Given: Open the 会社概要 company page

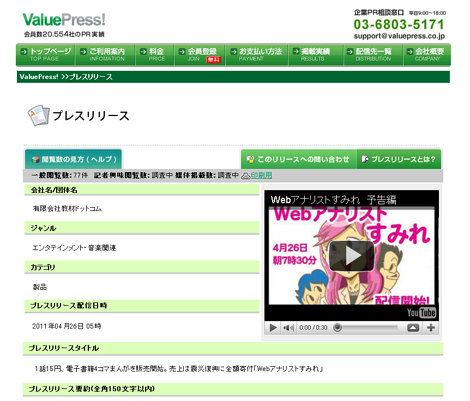Looking at the screenshot, I should [427, 55].
